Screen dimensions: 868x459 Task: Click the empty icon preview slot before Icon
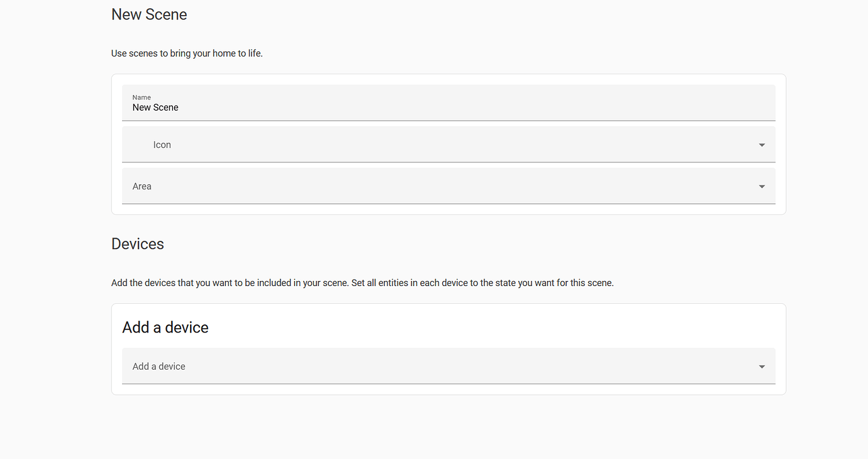(x=140, y=145)
